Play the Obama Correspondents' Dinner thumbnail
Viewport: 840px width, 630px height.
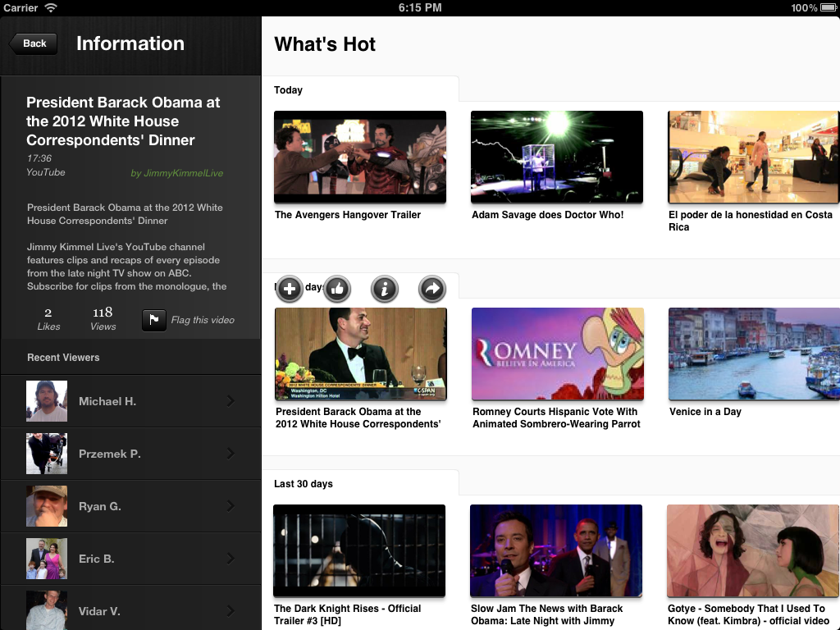click(361, 354)
